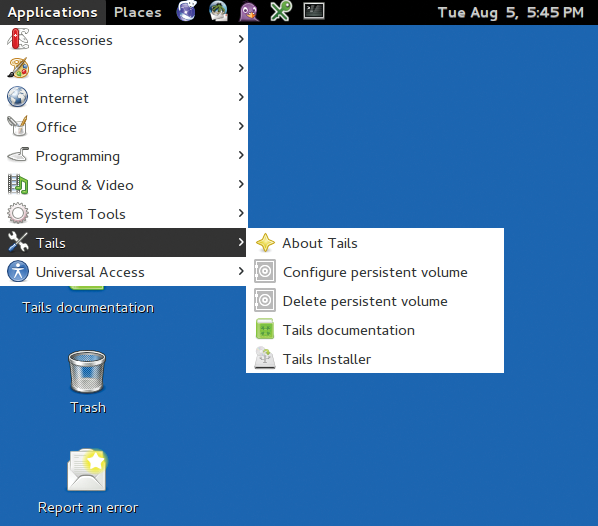
Task: Expand the Accessories submenu arrow
Action: coord(241,39)
